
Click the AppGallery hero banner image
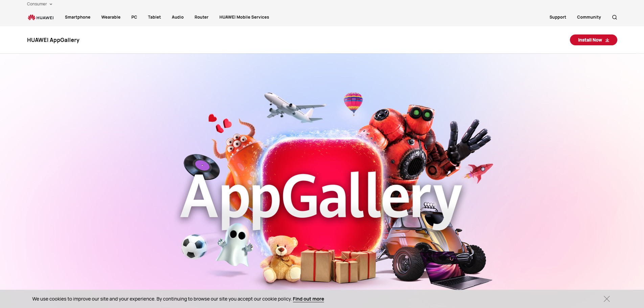coord(322,172)
